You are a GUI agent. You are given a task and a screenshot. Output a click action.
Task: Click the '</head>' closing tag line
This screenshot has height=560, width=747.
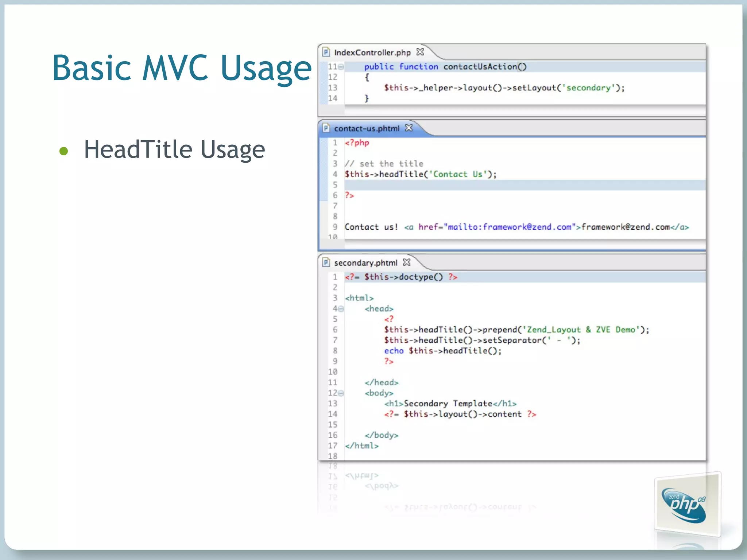click(382, 382)
